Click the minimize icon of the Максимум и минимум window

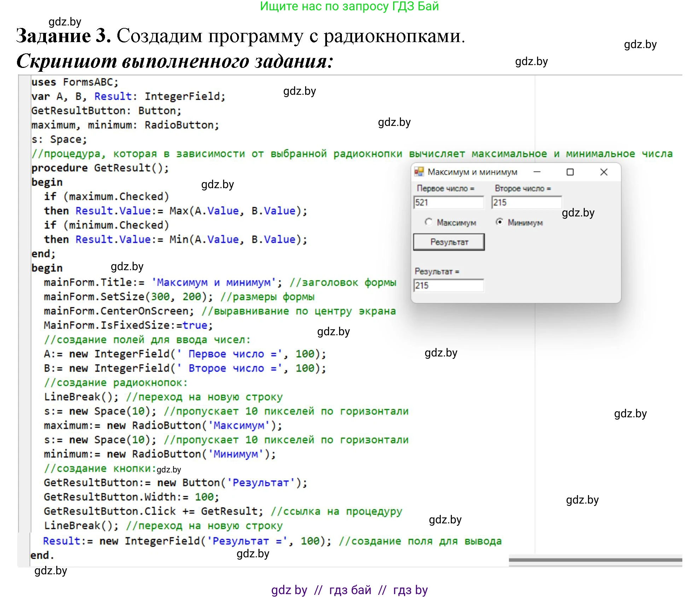pos(536,172)
